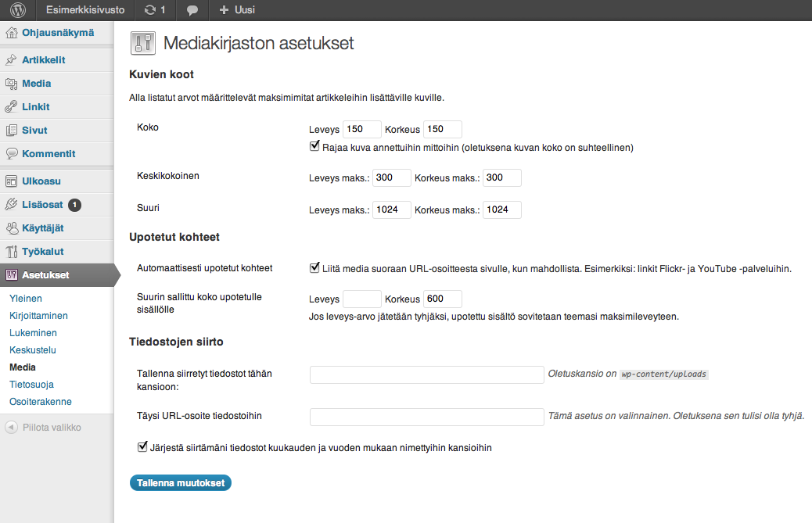Screen dimensions: 812x523
Task: Toggle the Liitä media suoraan URL-osoitteesta checkbox
Action: point(314,267)
